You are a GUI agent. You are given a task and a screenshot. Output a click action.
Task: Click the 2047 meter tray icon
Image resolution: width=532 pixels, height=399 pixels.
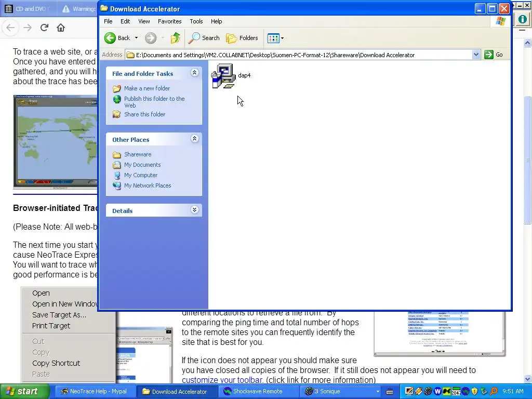pos(456,392)
